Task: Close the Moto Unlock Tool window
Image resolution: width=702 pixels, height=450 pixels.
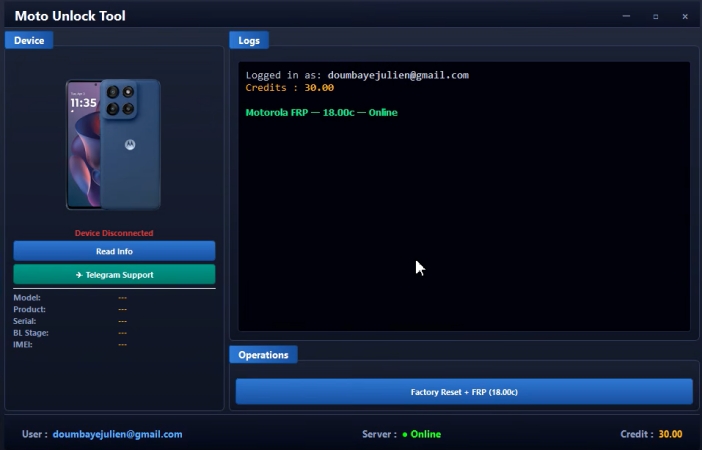Action: [x=685, y=16]
